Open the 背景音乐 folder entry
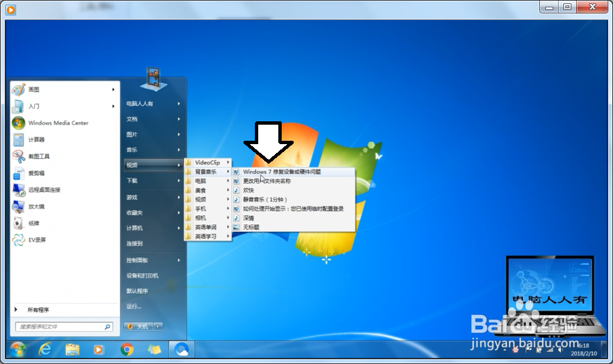613x364 pixels. (208, 172)
